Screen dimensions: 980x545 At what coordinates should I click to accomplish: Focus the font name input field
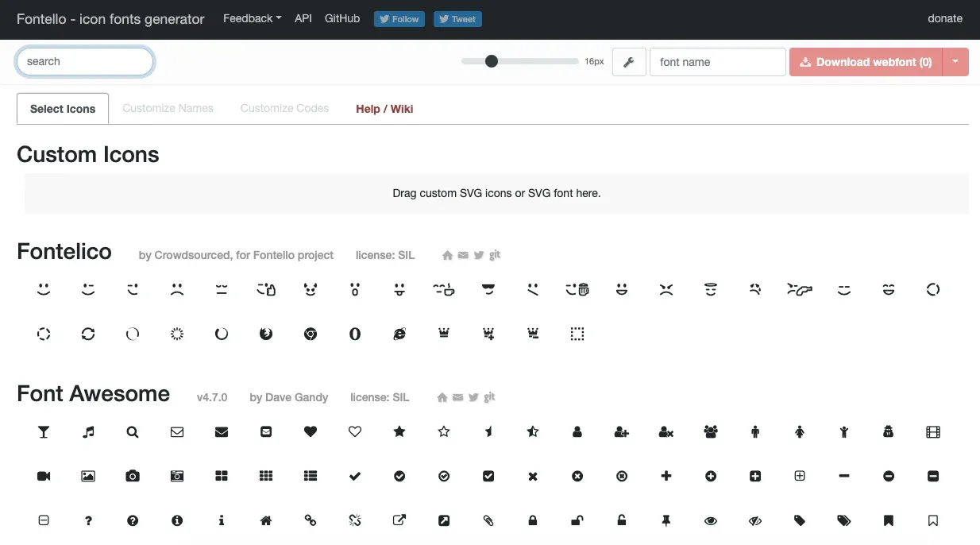click(x=718, y=62)
